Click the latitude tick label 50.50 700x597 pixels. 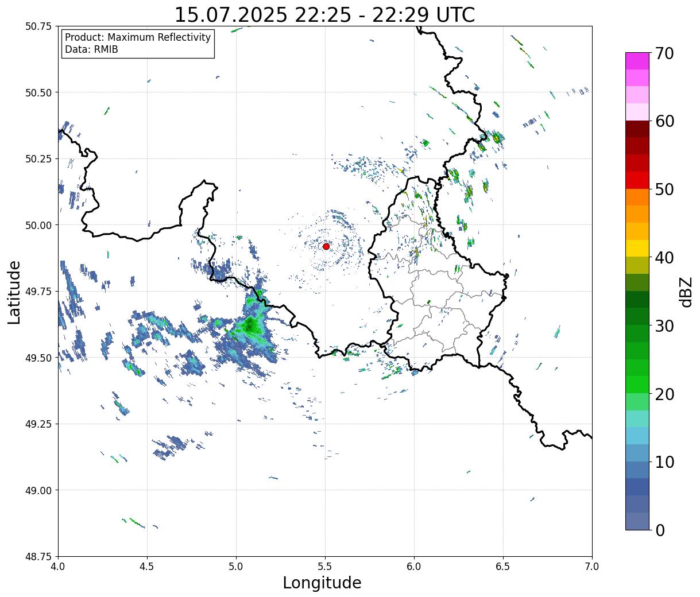pyautogui.click(x=38, y=92)
